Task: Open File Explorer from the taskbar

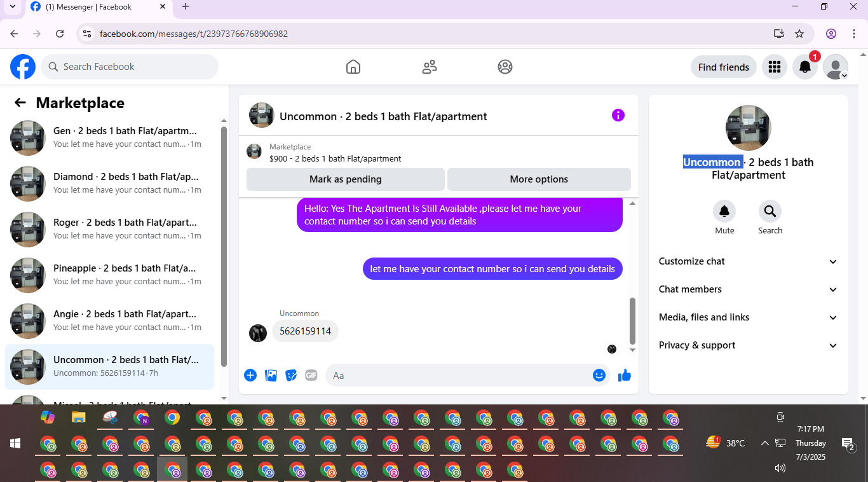Action: tap(78, 417)
